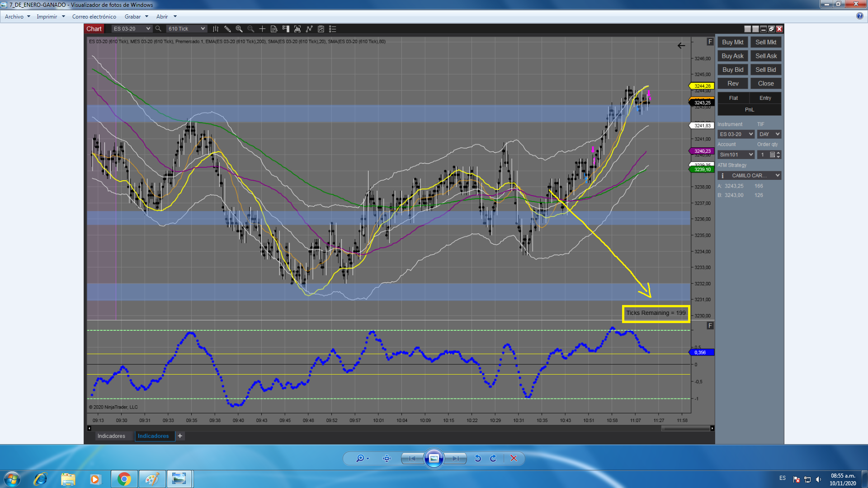The width and height of the screenshot is (868, 488).
Task: Rotate image clockwise
Action: click(493, 458)
